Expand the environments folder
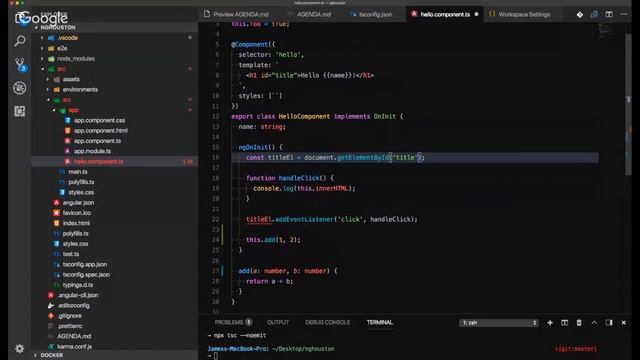 tap(80, 89)
